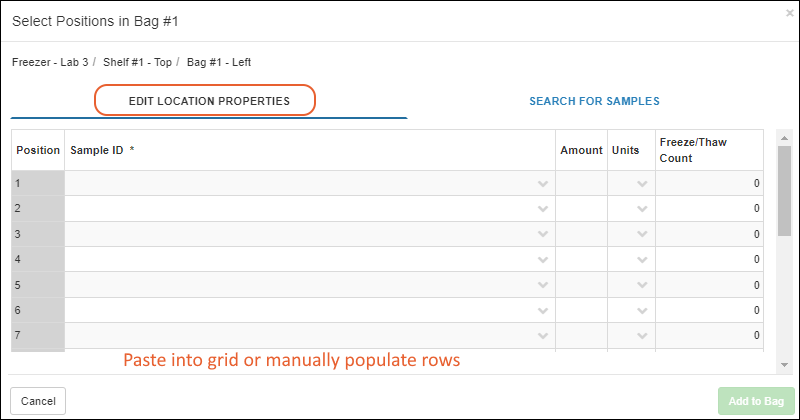
Task: Click the Freeze/Thaw Count cell in row 5
Action: pyautogui.click(x=710, y=285)
